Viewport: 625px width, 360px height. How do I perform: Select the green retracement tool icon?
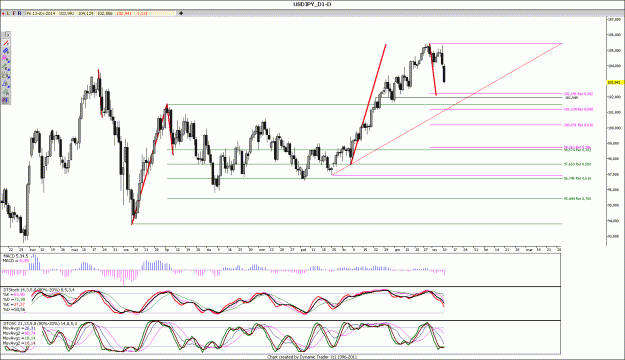[6, 67]
